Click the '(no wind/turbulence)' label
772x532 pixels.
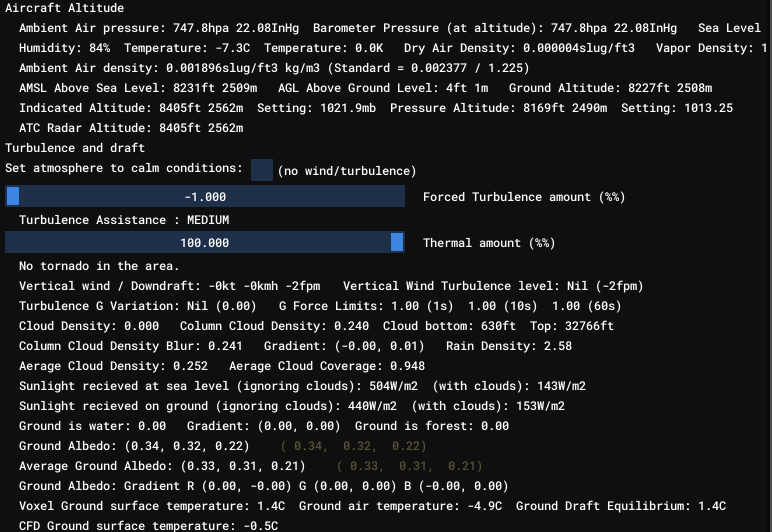[346, 171]
